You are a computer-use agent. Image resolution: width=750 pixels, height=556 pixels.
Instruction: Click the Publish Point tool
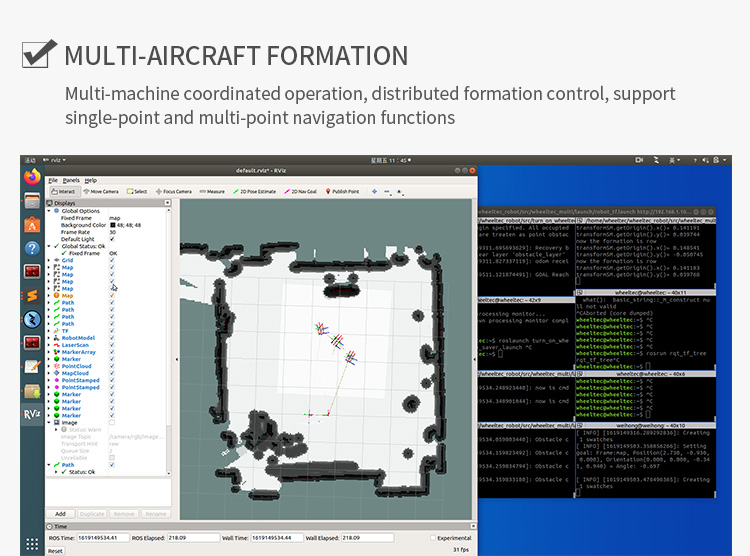tap(344, 191)
